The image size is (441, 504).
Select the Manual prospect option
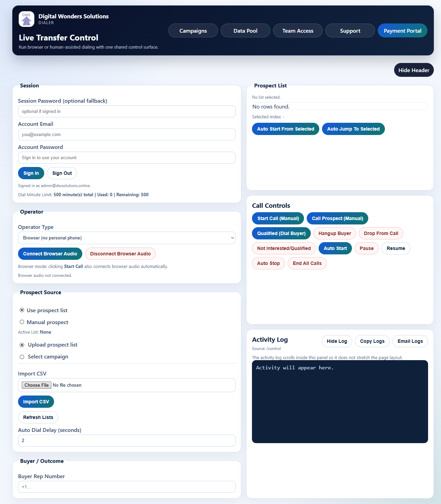[x=22, y=322]
